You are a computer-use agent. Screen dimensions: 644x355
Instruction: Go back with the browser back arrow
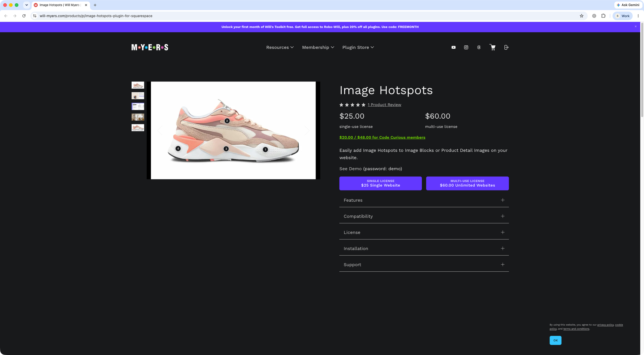(x=6, y=16)
